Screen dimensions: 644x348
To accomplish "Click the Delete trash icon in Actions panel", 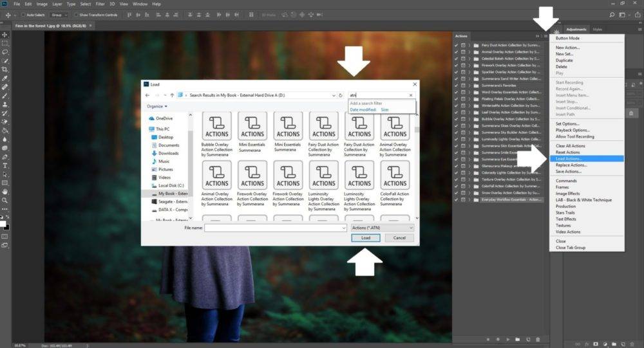I will (x=538, y=340).
